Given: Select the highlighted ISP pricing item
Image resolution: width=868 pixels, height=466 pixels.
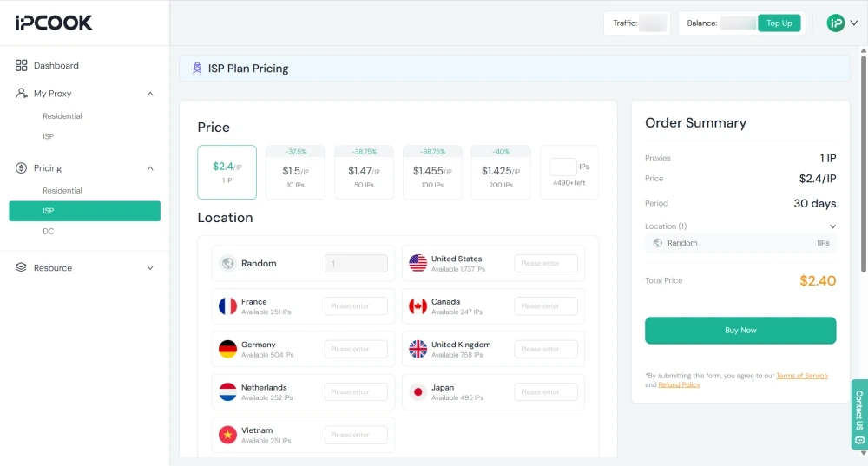Looking at the screenshot, I should tap(85, 211).
